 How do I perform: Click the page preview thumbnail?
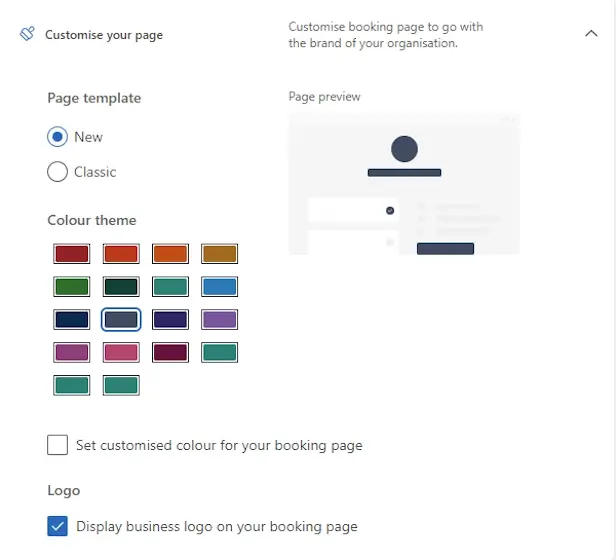[x=404, y=183]
